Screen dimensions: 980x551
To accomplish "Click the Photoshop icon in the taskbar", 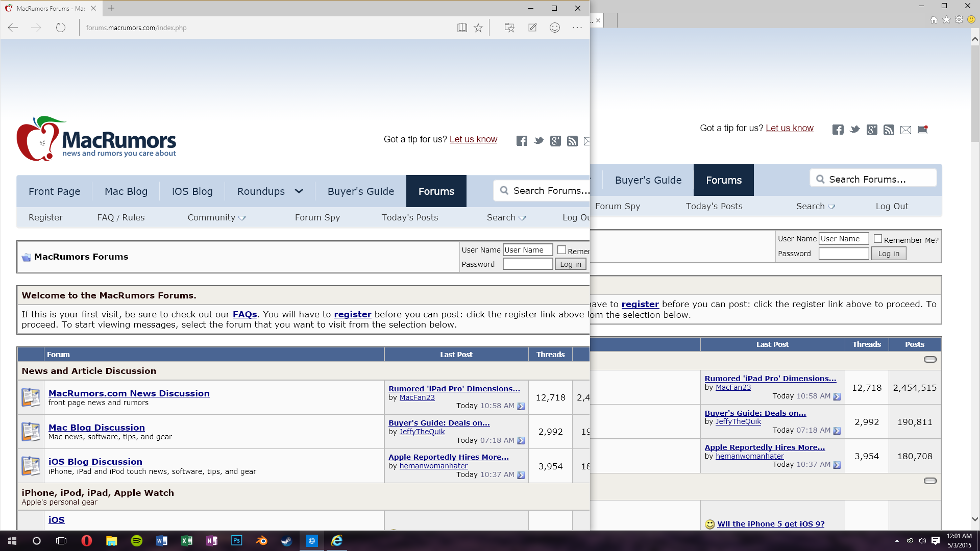I will coord(236,541).
